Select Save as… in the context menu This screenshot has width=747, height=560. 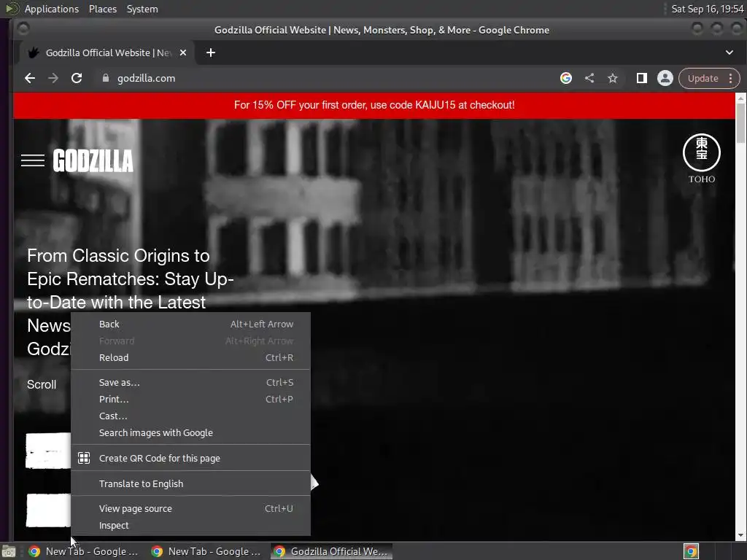pyautogui.click(x=190, y=382)
